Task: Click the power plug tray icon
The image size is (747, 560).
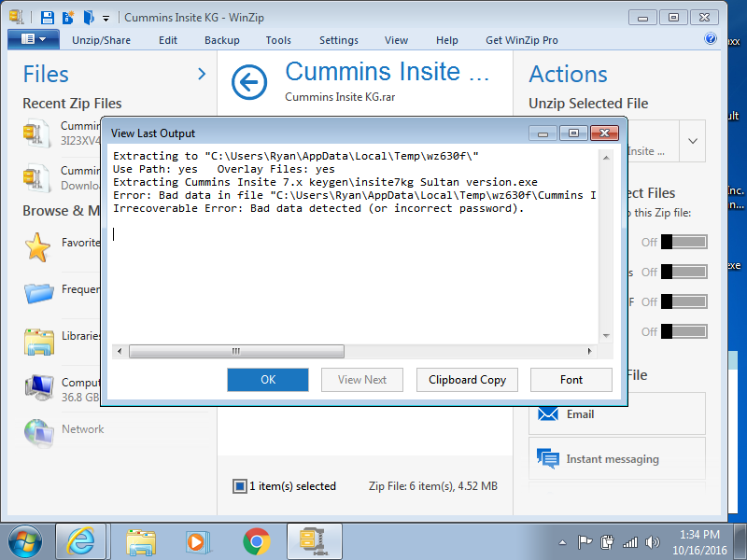Action: point(608,542)
